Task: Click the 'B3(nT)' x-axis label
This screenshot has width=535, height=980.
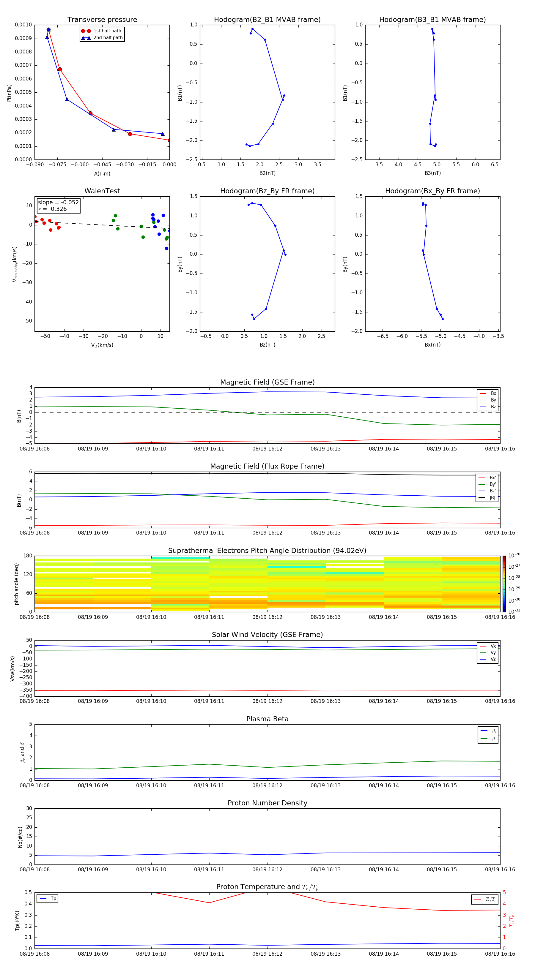Action: 432,173
